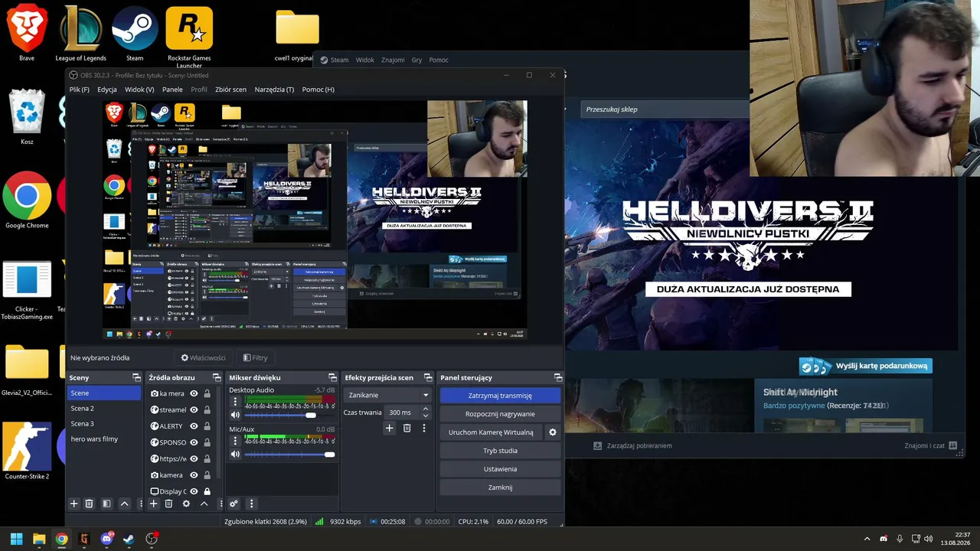Screen dimensions: 980x551
Task: Open transition properties three-dot menu
Action: [424, 429]
